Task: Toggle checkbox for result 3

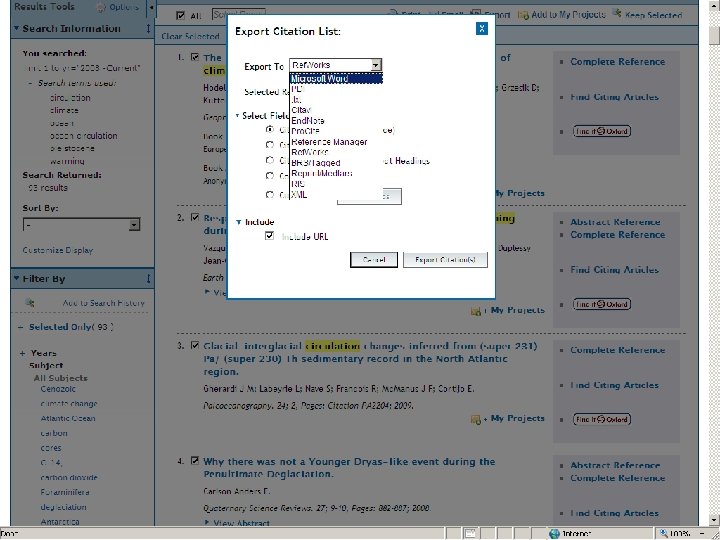Action: (x=195, y=345)
